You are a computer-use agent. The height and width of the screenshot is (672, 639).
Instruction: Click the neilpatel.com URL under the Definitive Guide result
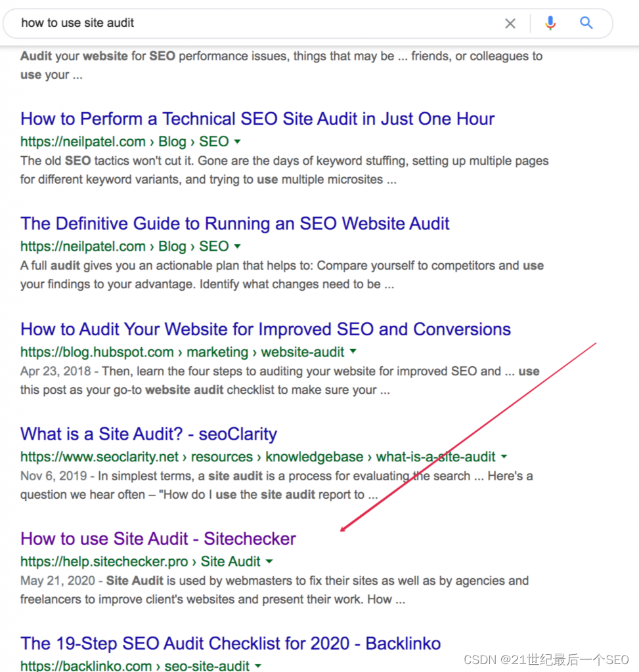point(125,246)
